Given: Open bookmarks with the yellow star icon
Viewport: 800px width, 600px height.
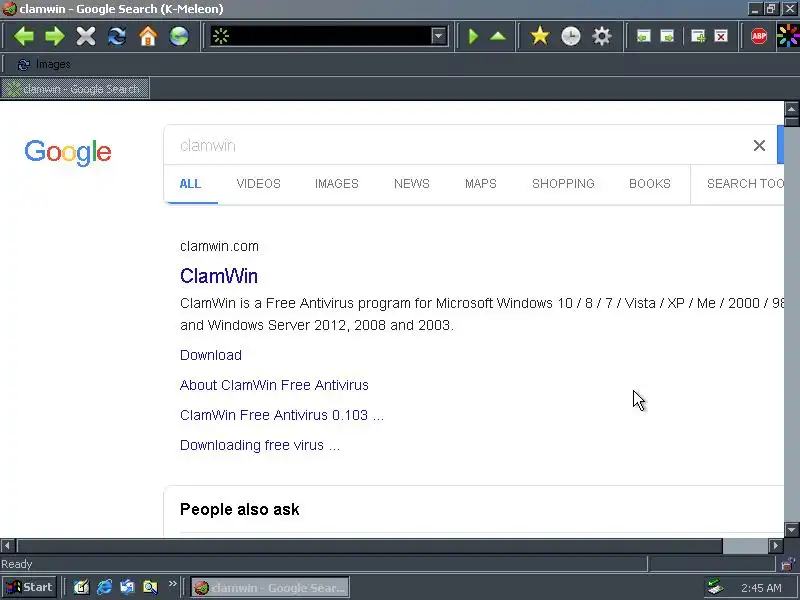Looking at the screenshot, I should point(540,36).
